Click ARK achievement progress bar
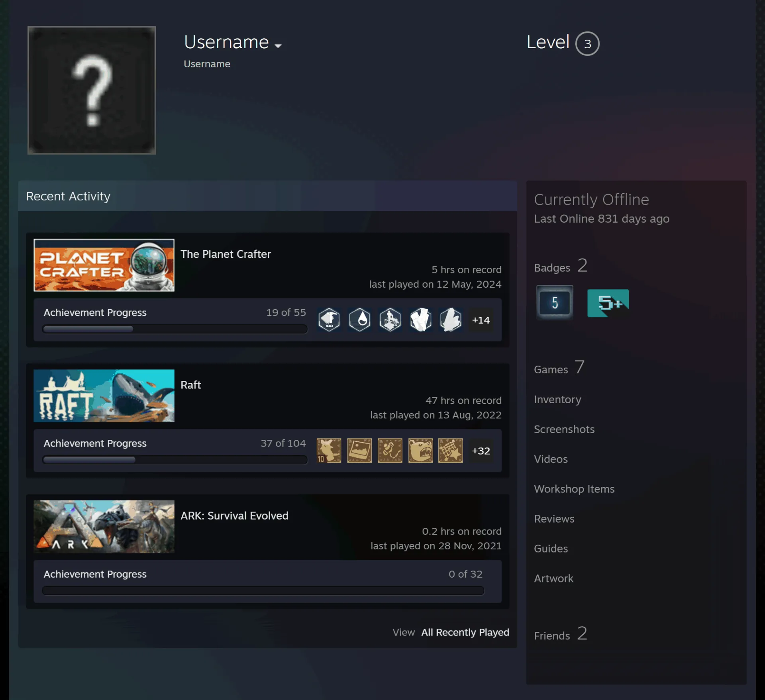The width and height of the screenshot is (765, 700). [263, 590]
